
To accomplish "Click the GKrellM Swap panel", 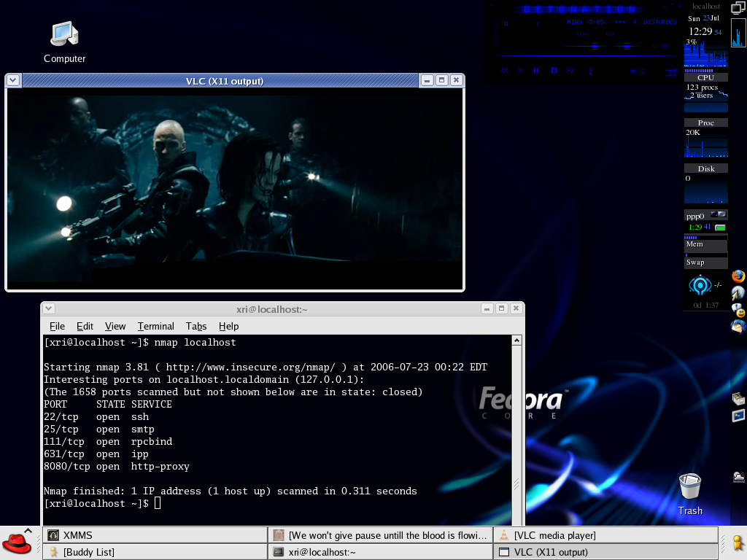I will coord(705,262).
